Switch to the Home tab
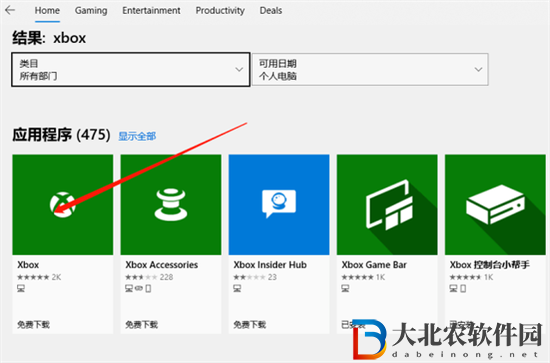 pyautogui.click(x=47, y=11)
